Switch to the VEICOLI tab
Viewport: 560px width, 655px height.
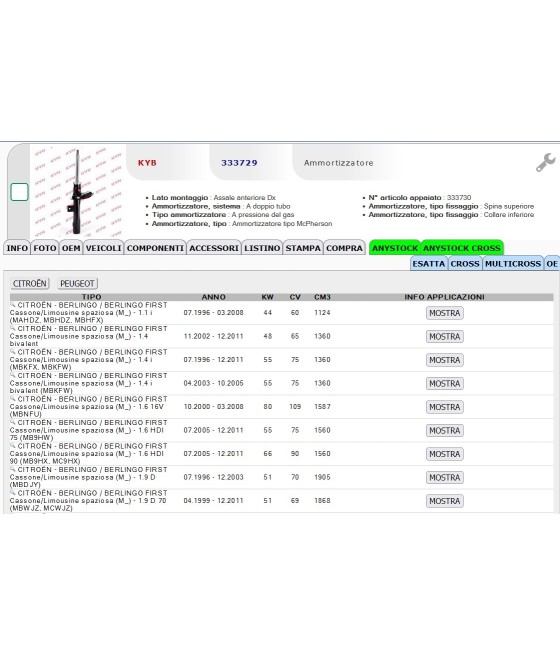click(103, 248)
